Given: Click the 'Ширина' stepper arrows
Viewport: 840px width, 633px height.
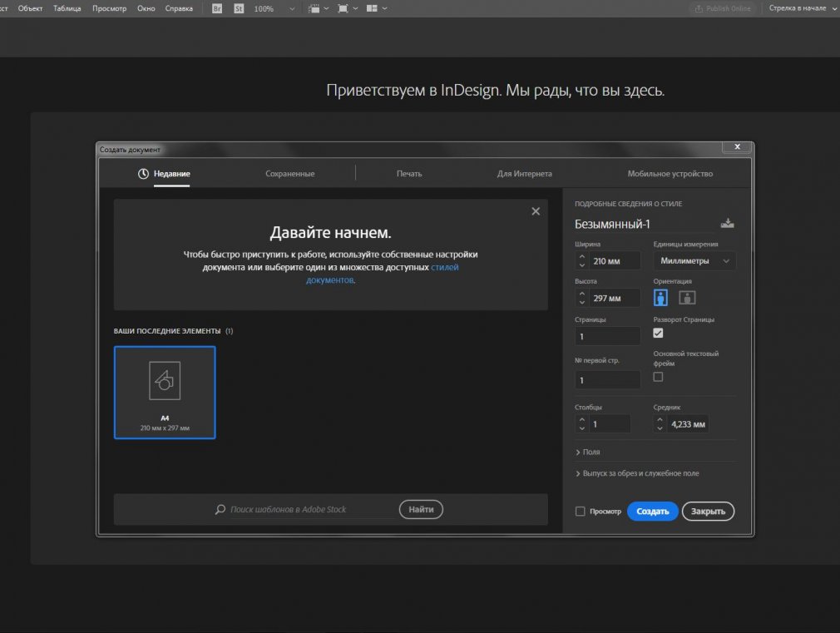Looking at the screenshot, I should click(x=582, y=261).
